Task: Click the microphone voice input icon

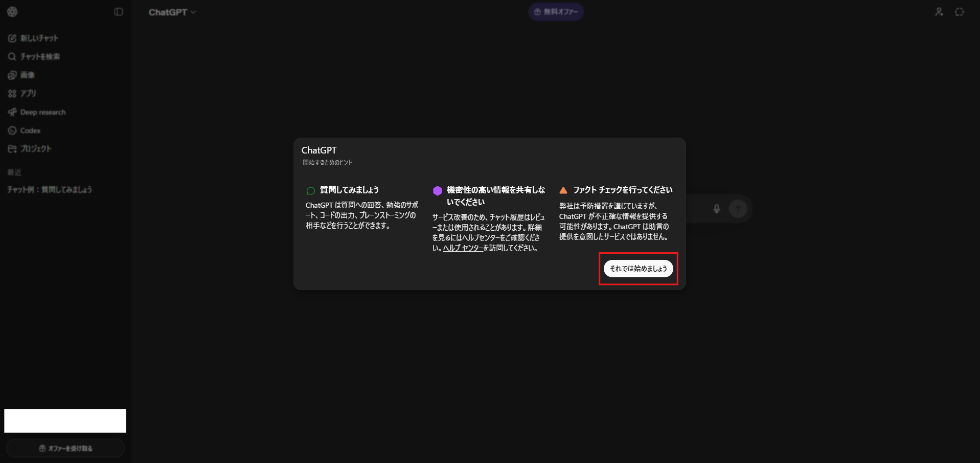Action: point(717,209)
